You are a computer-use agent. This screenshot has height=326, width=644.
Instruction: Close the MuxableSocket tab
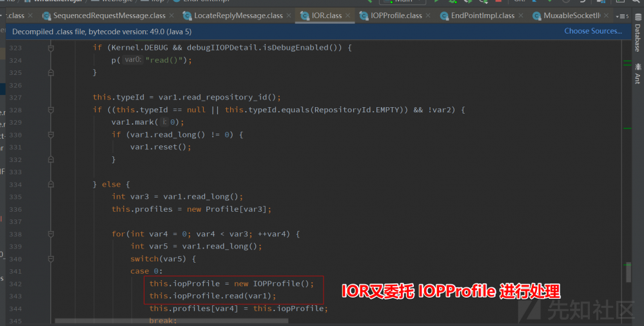point(606,15)
